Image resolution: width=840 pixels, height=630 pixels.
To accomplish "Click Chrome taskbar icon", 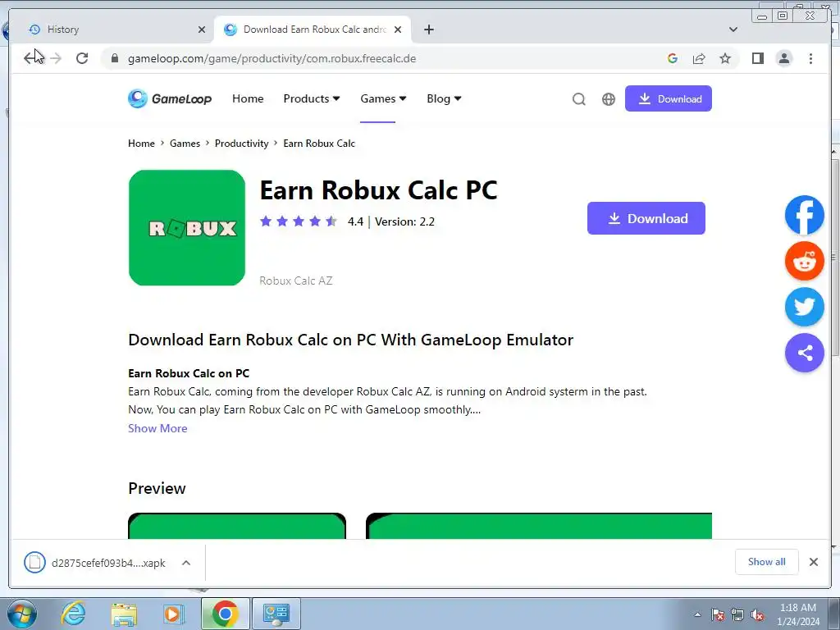I will [x=225, y=614].
